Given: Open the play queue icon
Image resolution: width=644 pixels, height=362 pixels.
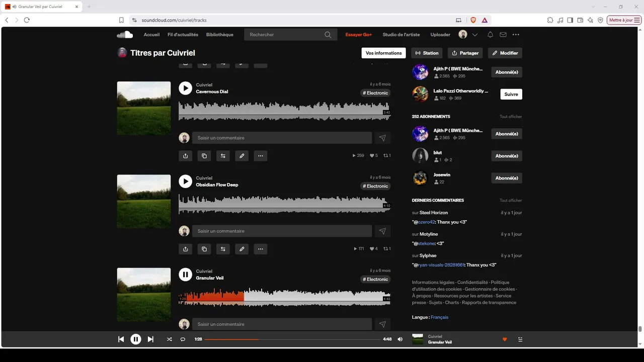Looking at the screenshot, I should click(520, 339).
